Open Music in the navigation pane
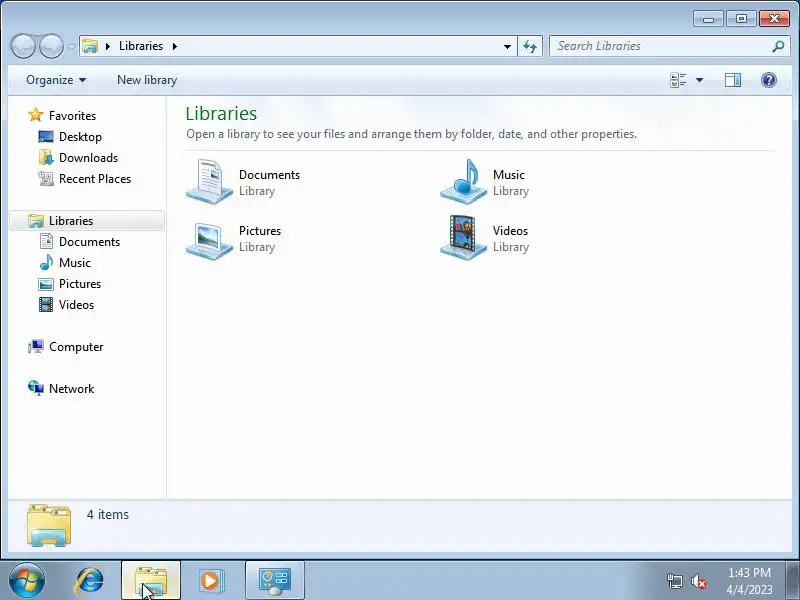The height and width of the screenshot is (600, 800). point(74,263)
